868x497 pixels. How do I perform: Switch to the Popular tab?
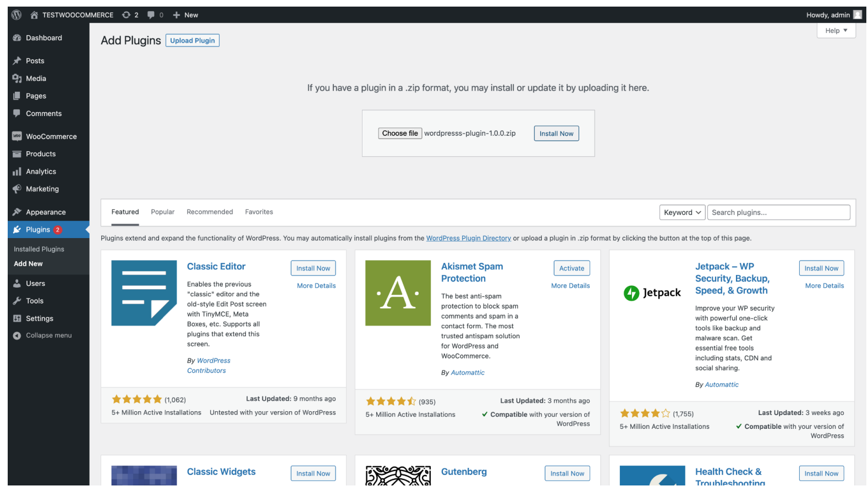click(163, 212)
